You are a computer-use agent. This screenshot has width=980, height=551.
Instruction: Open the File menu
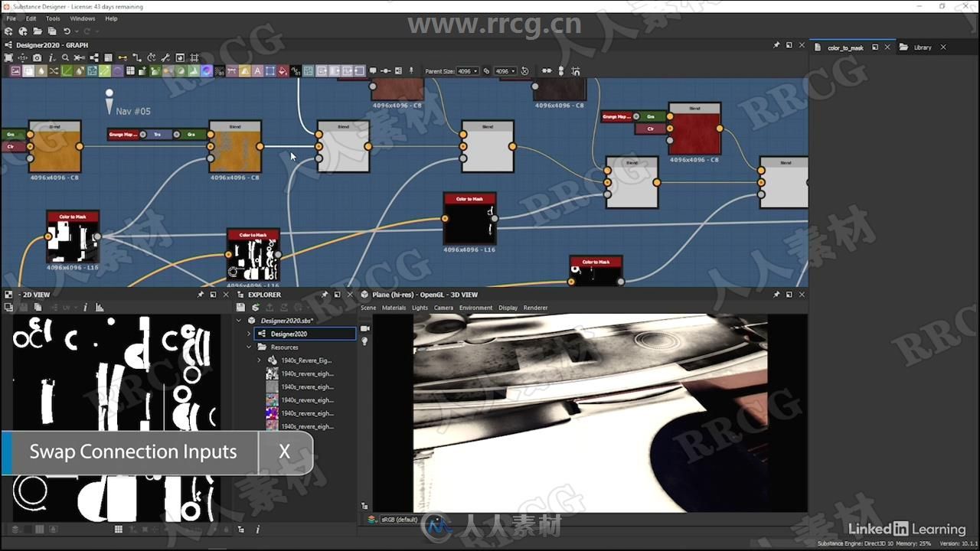[x=11, y=18]
